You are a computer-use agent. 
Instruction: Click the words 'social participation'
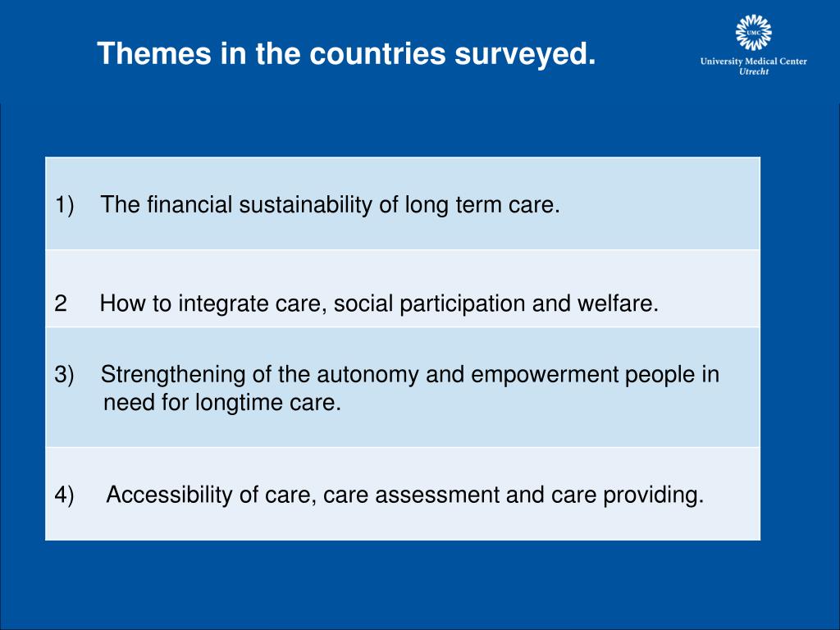click(x=429, y=304)
